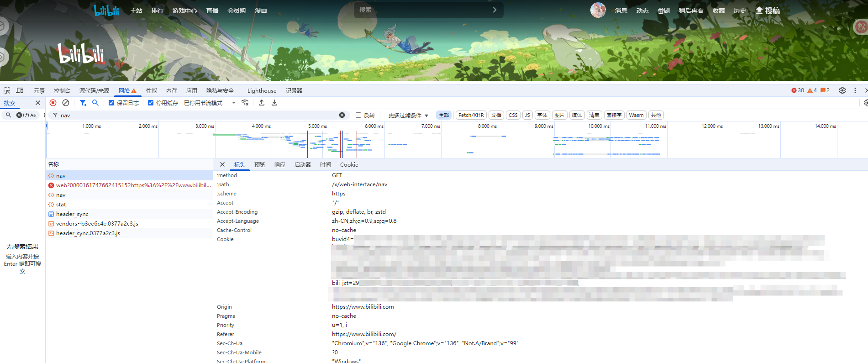Click the large bilibili banner logo
This screenshot has height=363, width=868.
pyautogui.click(x=81, y=54)
